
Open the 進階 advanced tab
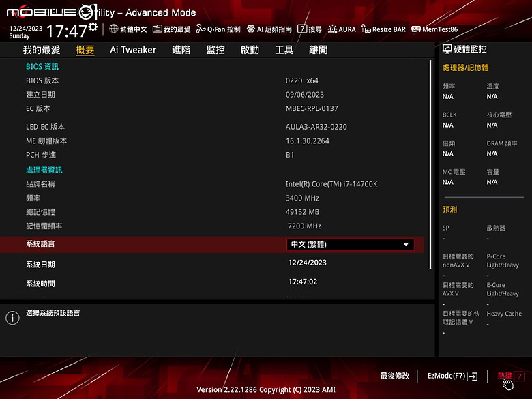(x=181, y=50)
